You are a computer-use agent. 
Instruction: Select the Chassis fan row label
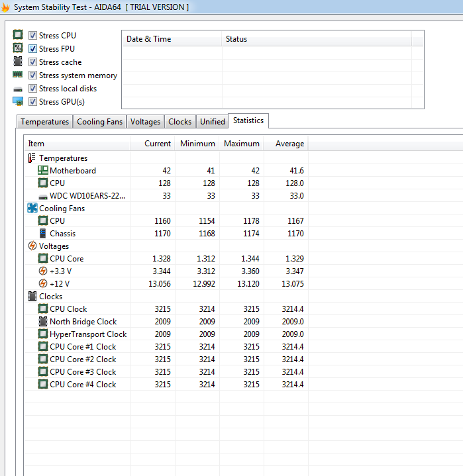(x=62, y=234)
